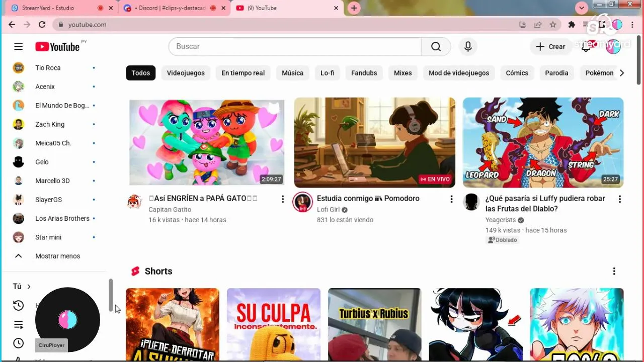Open Yeagerists channel avatar
The image size is (644, 362).
(471, 202)
